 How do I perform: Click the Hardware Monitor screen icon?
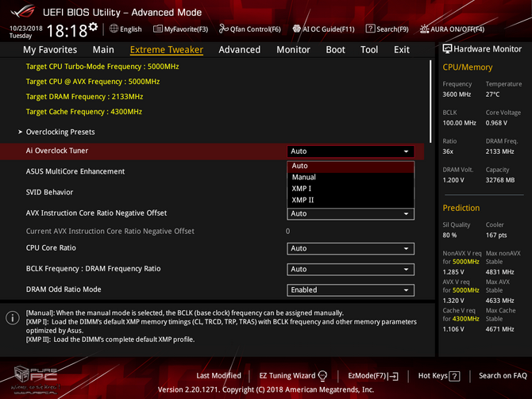pyautogui.click(x=447, y=49)
